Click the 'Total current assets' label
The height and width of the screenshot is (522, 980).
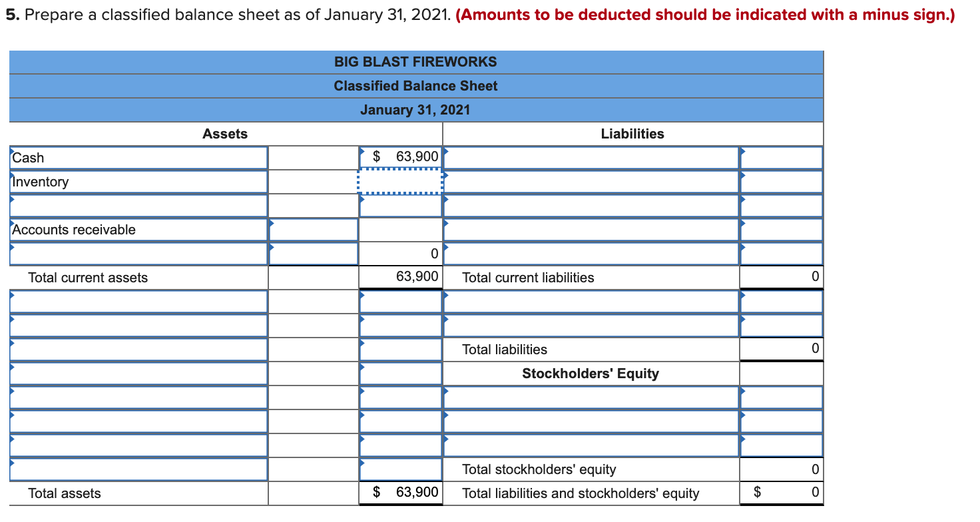pyautogui.click(x=88, y=278)
